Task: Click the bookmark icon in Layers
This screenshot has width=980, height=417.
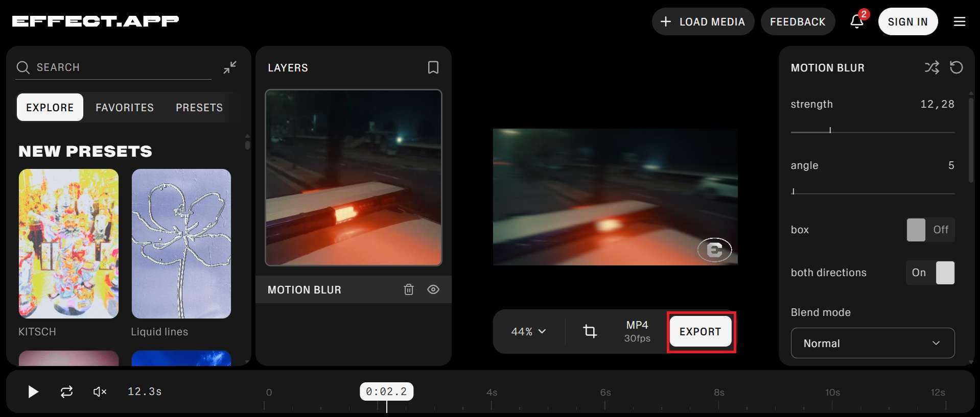Action: [433, 67]
